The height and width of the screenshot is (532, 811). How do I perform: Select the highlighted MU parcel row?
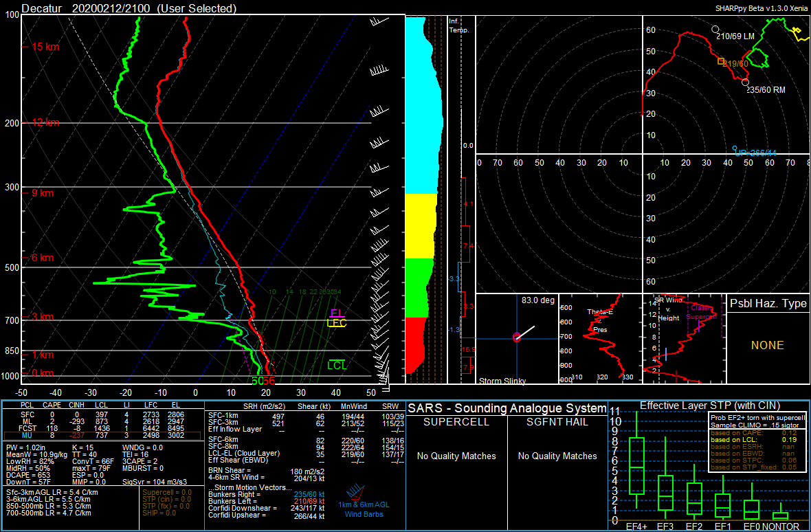click(103, 436)
